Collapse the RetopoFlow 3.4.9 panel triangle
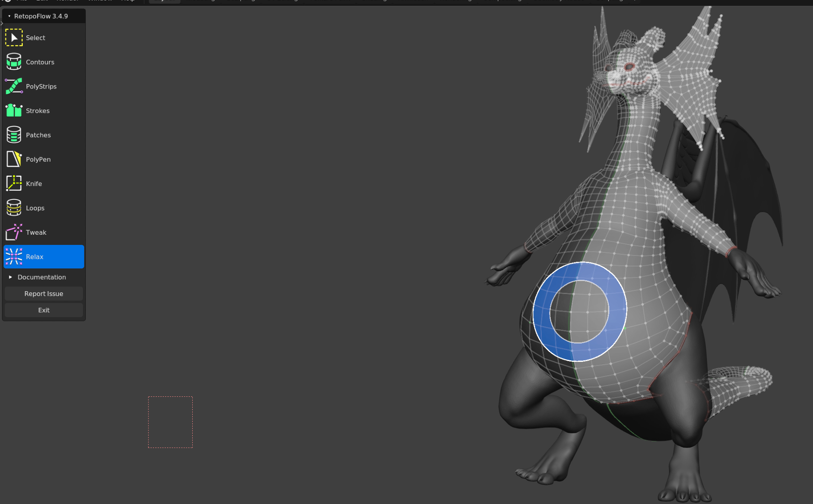The height and width of the screenshot is (504, 813). tap(9, 16)
